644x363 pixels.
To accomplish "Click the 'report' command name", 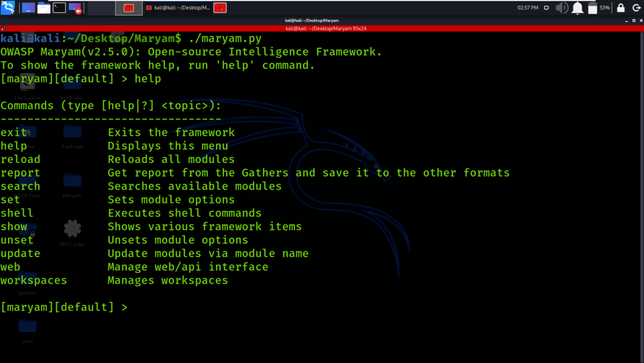I will (20, 173).
